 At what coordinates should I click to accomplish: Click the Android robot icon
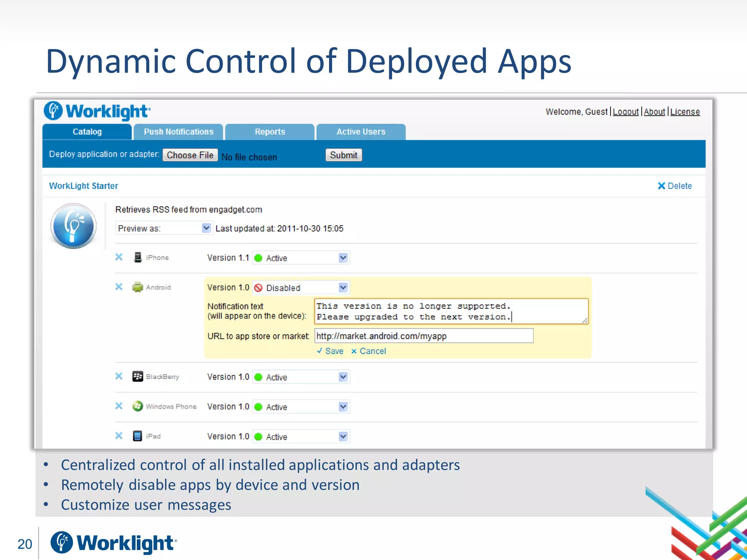(x=138, y=287)
